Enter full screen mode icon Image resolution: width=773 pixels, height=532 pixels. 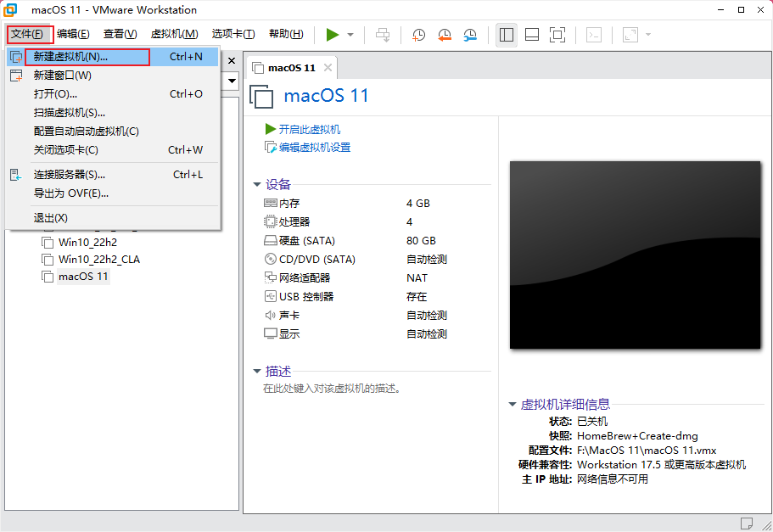pyautogui.click(x=557, y=35)
